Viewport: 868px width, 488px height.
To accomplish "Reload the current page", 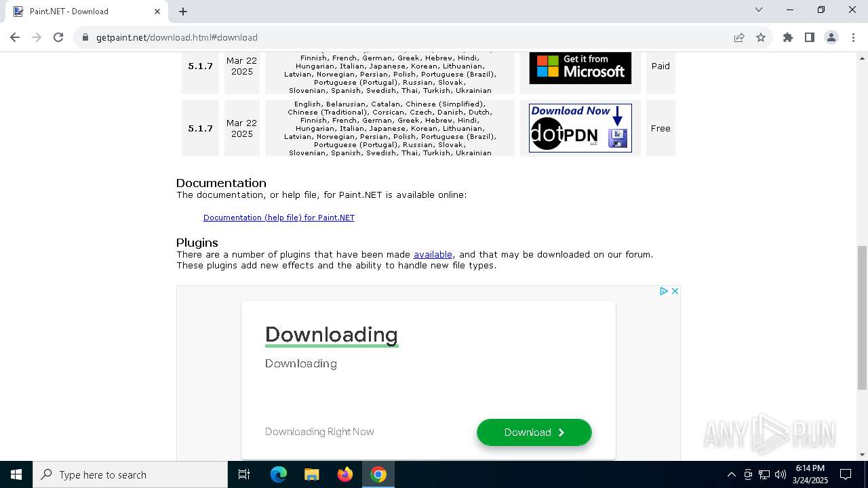I will (58, 37).
